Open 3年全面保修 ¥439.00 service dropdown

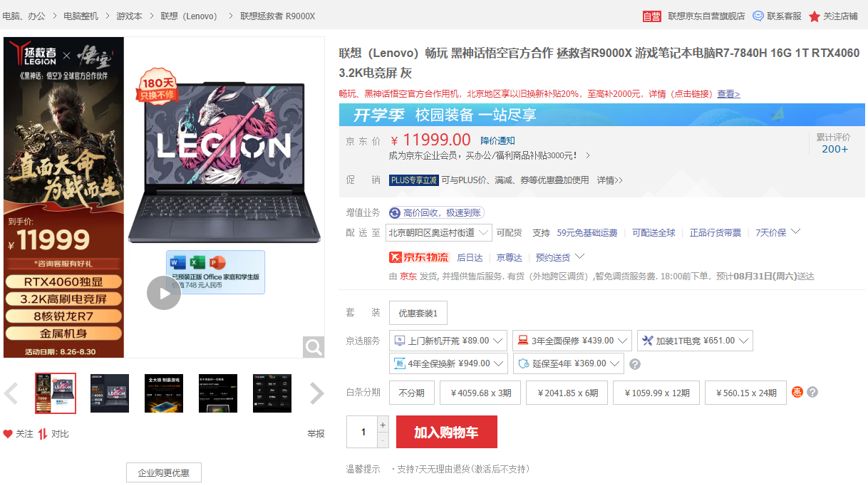(572, 341)
